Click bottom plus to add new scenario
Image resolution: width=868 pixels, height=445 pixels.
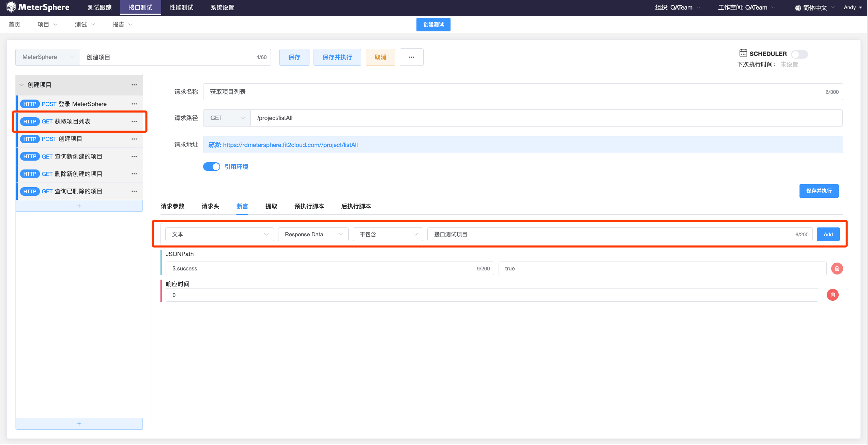(79, 424)
